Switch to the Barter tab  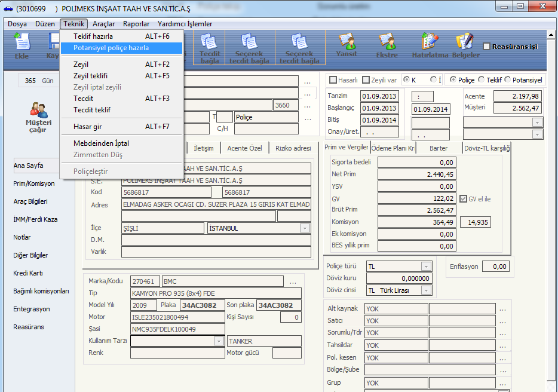click(x=439, y=148)
